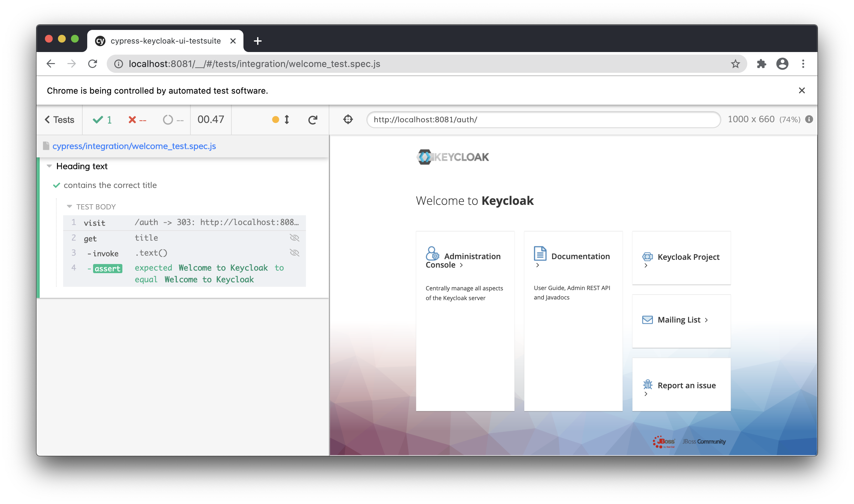Click the Cypress app URL field

[544, 120]
